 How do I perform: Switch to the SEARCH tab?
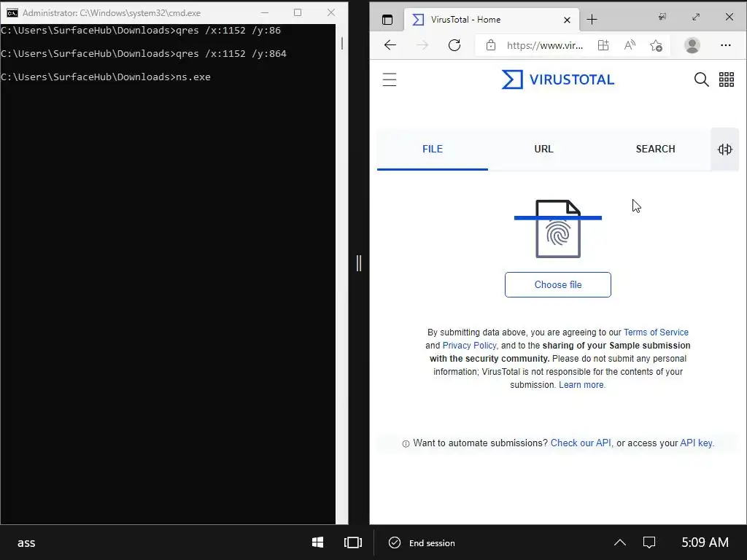click(x=655, y=149)
